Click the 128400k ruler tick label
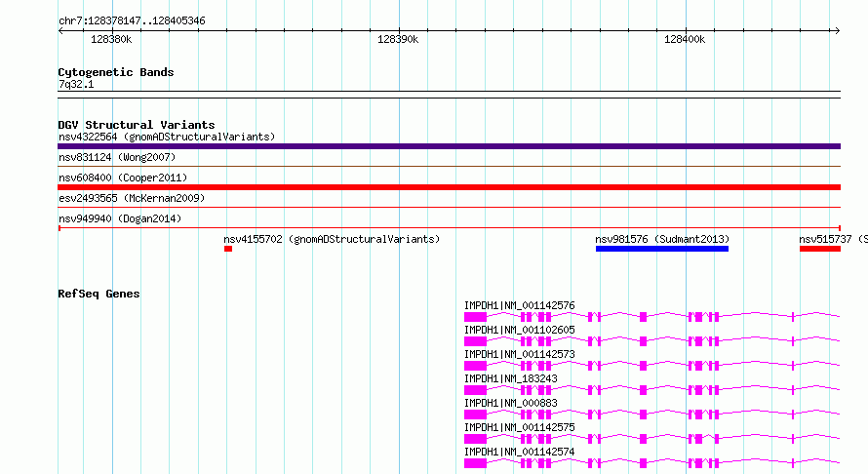This screenshot has height=474, width=868. coord(685,39)
